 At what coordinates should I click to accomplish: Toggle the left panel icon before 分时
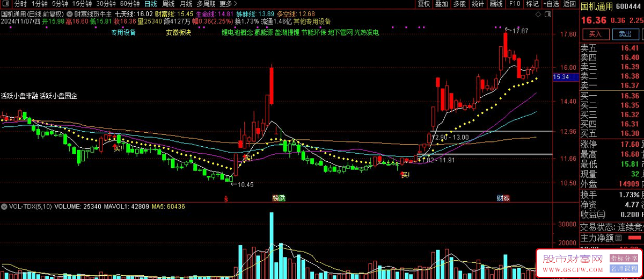(x=6, y=4)
